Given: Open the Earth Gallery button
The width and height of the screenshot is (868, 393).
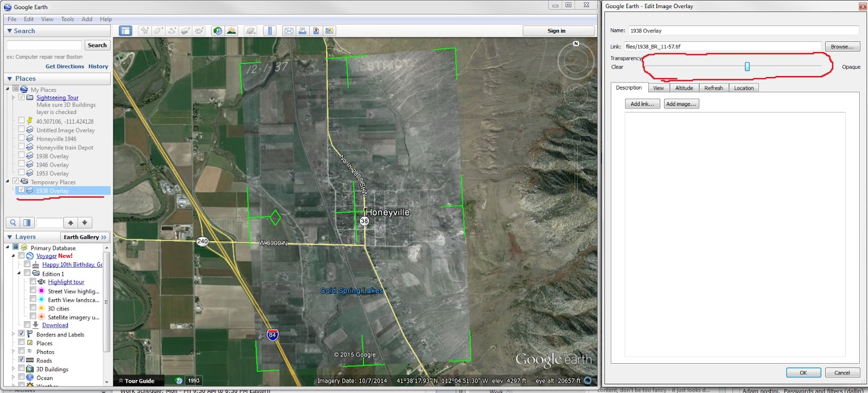Looking at the screenshot, I should click(x=85, y=237).
